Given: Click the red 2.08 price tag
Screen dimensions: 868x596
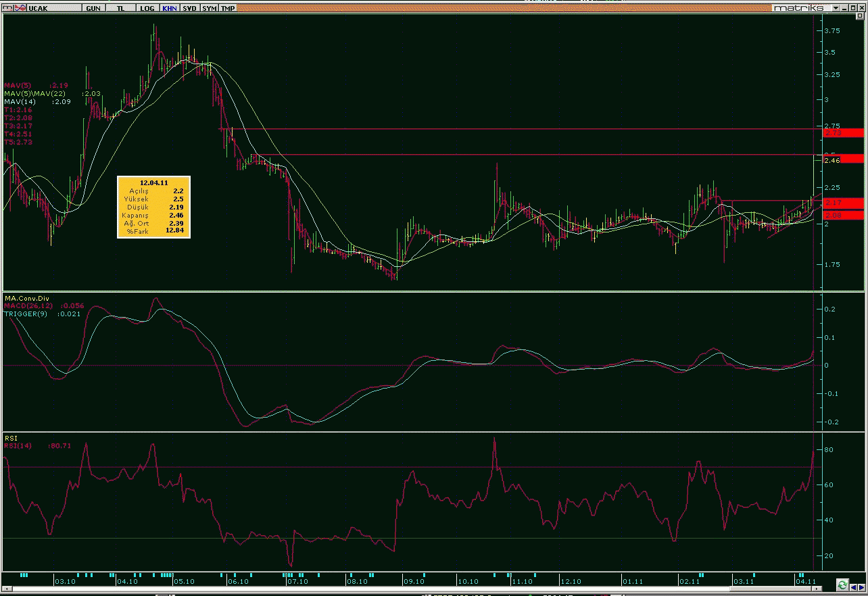Looking at the screenshot, I should click(843, 215).
